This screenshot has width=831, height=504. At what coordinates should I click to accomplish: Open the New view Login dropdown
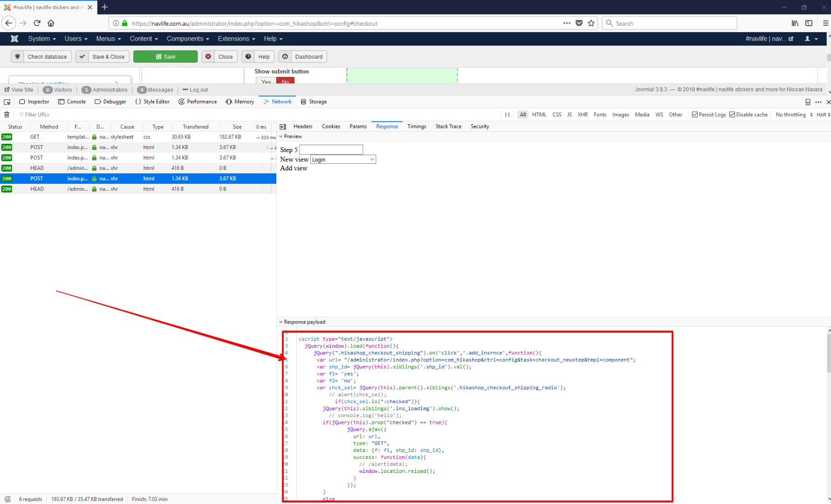tap(343, 160)
